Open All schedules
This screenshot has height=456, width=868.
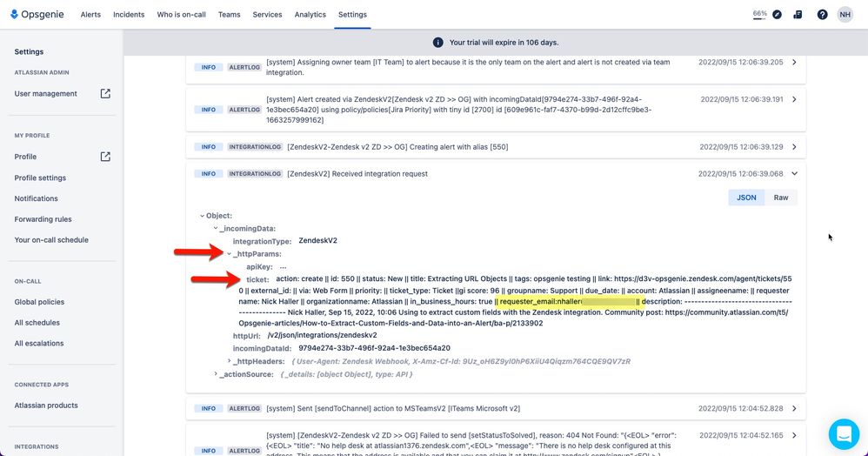pos(37,323)
